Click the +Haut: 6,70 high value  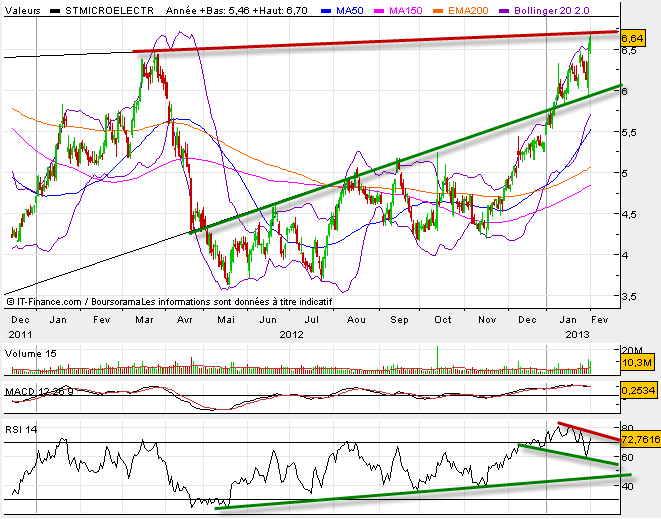pyautogui.click(x=276, y=10)
